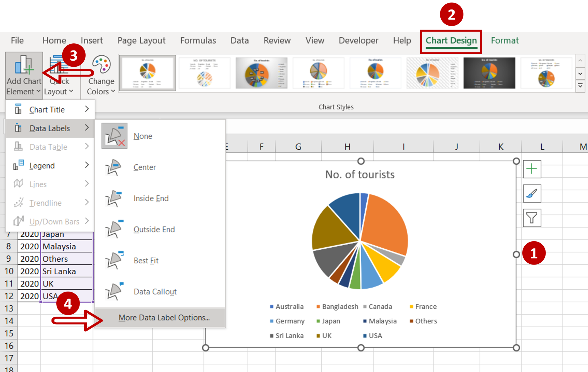Toggle Data Labels menu item
Viewport: 588px width, 372px height.
click(x=49, y=128)
